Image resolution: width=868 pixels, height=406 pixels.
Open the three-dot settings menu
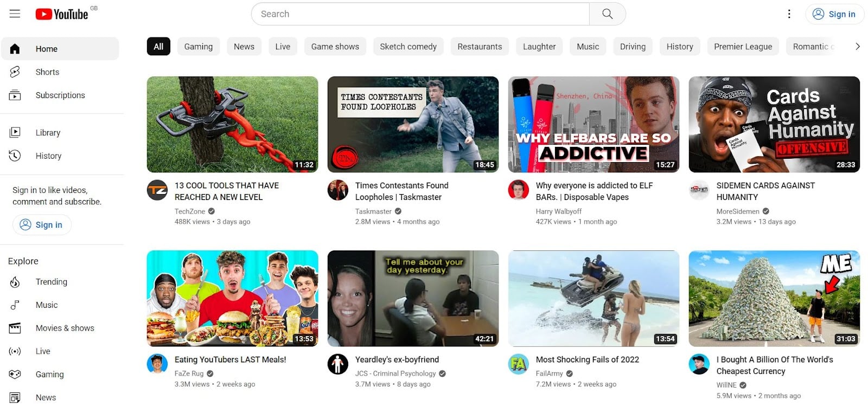pos(789,14)
